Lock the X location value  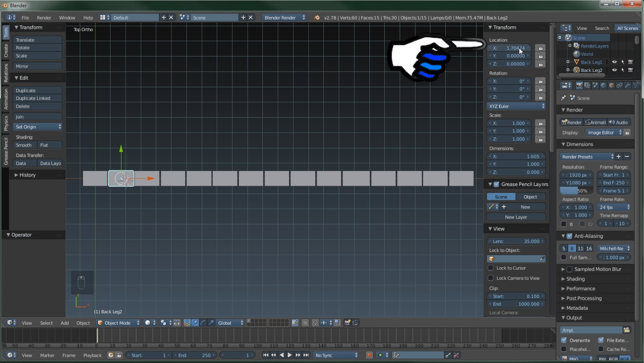pyautogui.click(x=540, y=48)
